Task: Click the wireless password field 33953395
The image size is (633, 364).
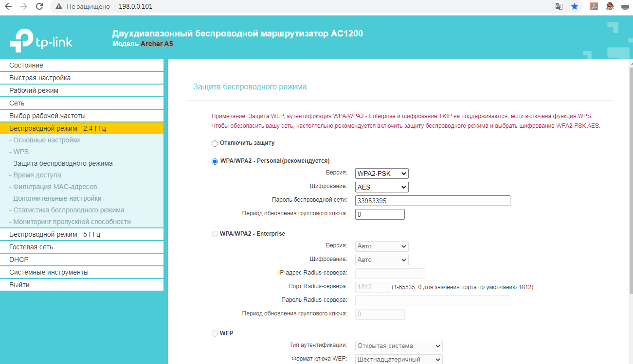Action: (x=433, y=201)
